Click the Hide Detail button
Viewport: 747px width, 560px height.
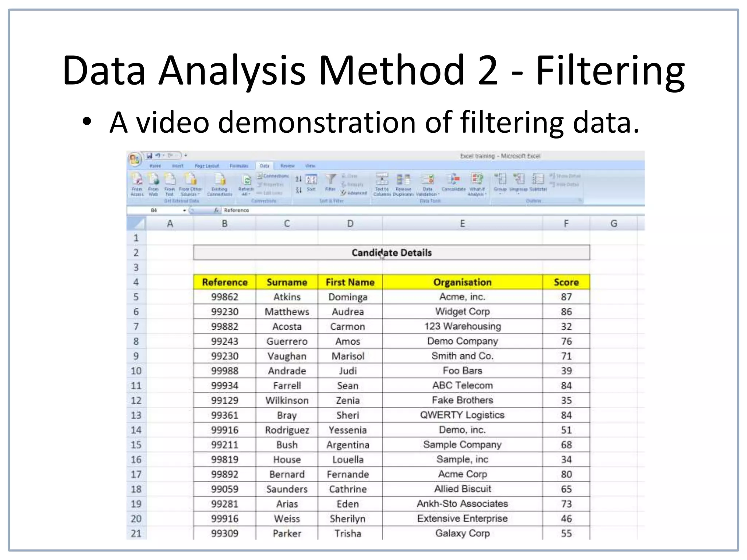[564, 184]
